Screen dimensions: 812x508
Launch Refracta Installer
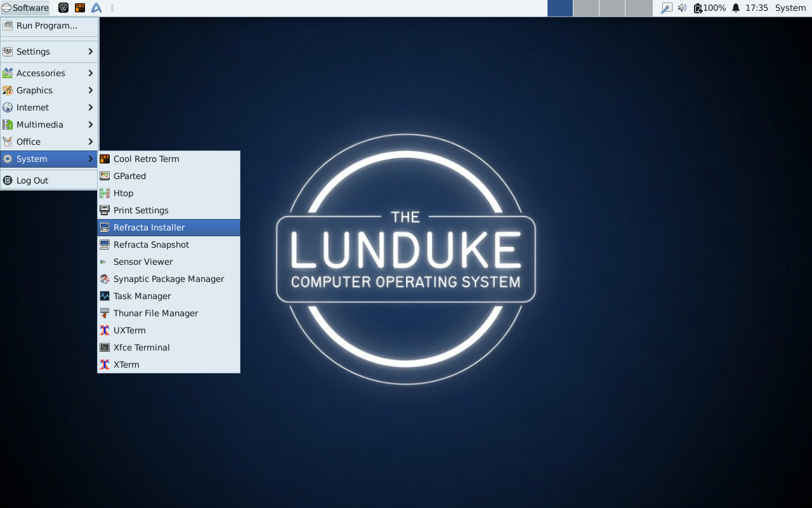169,227
